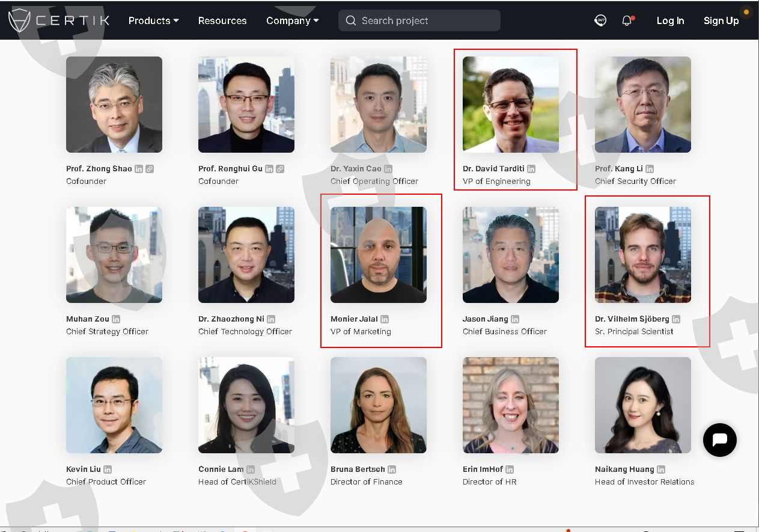Open the chat bubble widget

coord(719,439)
